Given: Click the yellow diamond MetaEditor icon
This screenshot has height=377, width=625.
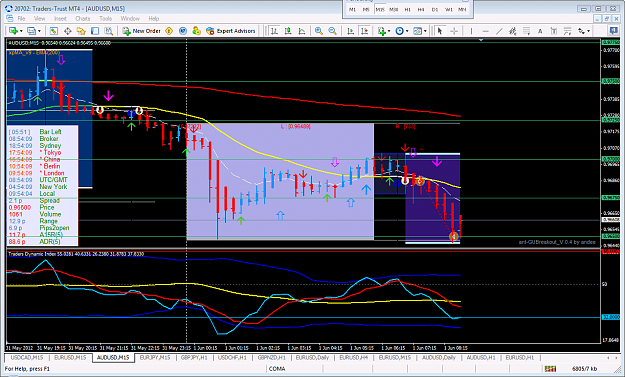Looking at the screenshot, I should 169,31.
